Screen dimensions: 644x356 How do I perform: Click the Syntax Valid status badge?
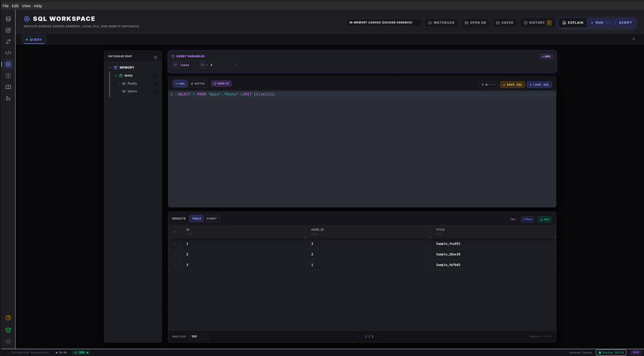tap(611, 352)
